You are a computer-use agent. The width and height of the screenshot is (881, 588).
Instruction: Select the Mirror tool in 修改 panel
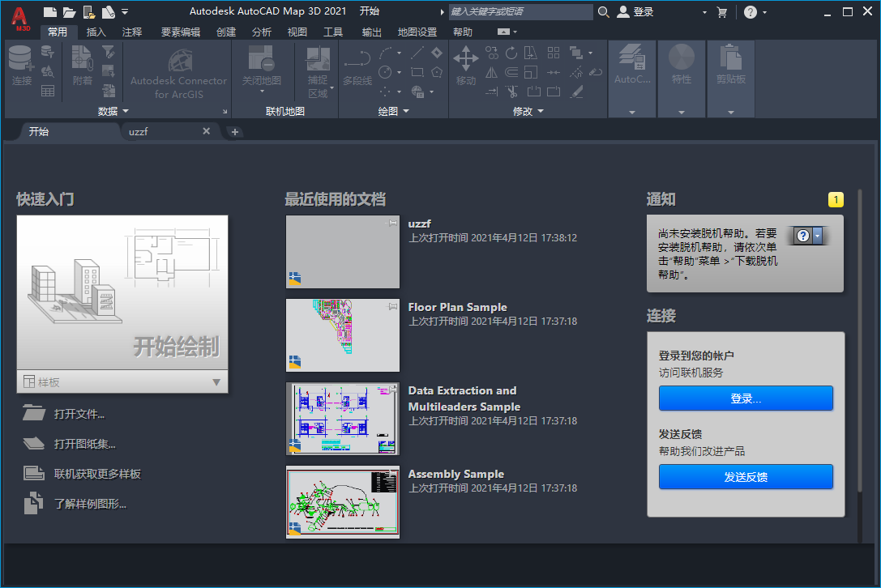click(492, 72)
